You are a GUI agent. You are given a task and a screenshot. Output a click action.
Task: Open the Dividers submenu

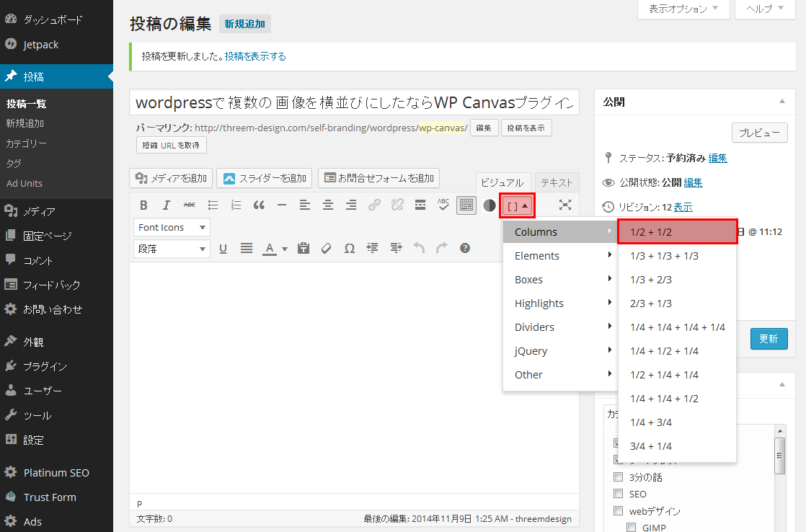(560, 327)
